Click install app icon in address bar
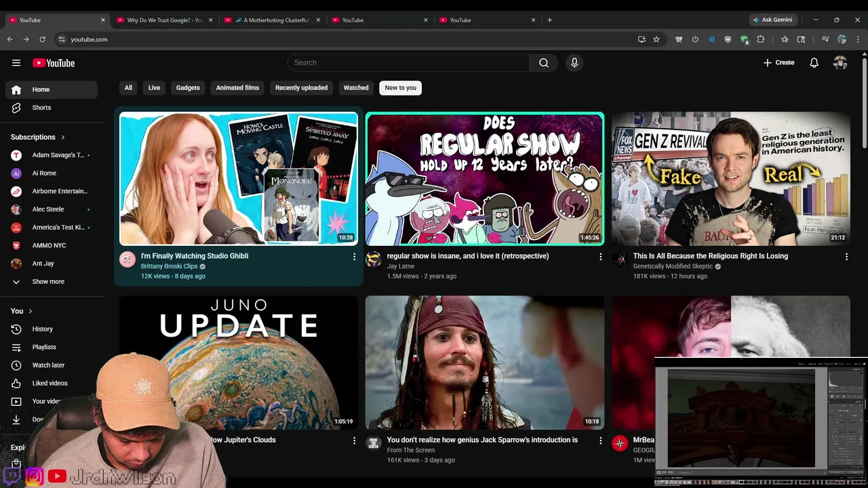Screen dimensions: 868x488 (642, 39)
